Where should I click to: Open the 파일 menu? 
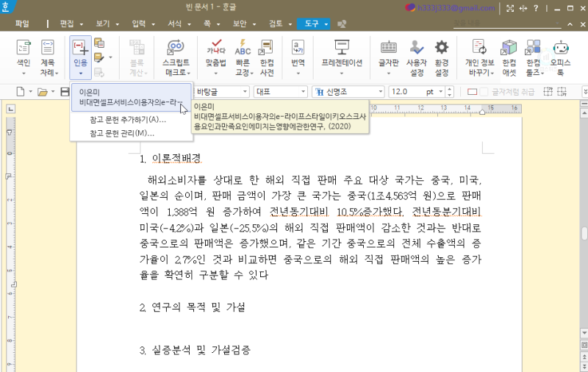(x=22, y=24)
